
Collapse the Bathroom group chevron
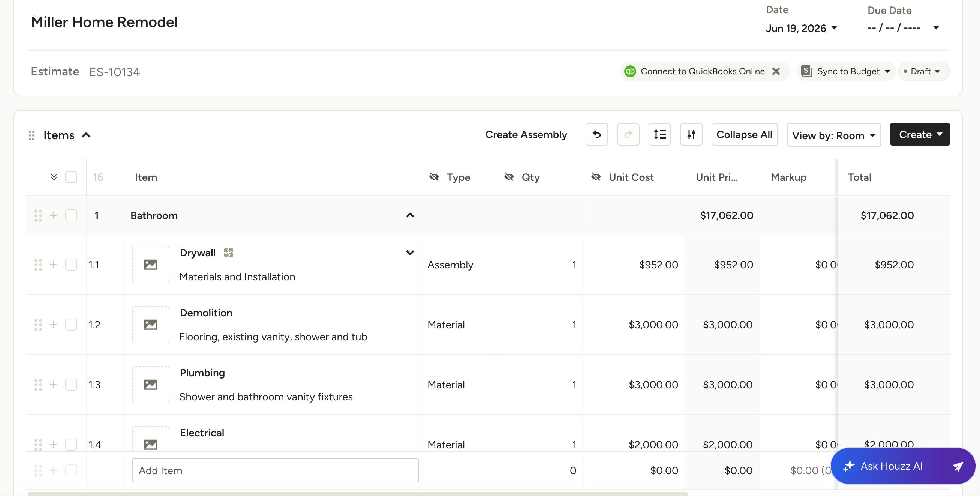[x=410, y=215]
